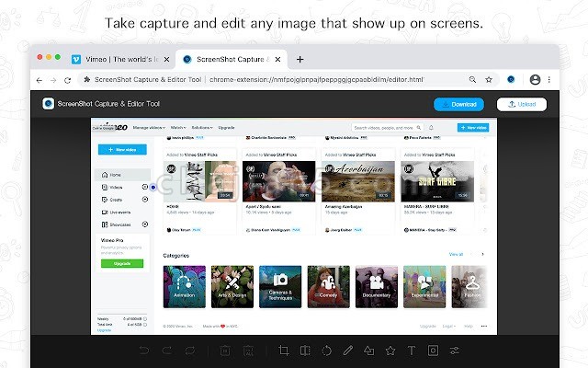Click the plus circle beside Create

(145, 200)
